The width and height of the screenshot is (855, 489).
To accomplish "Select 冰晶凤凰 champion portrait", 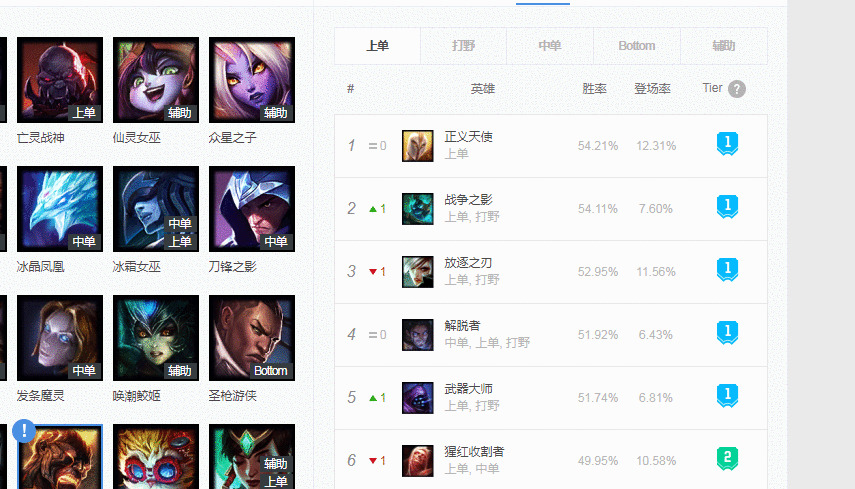I will point(60,209).
